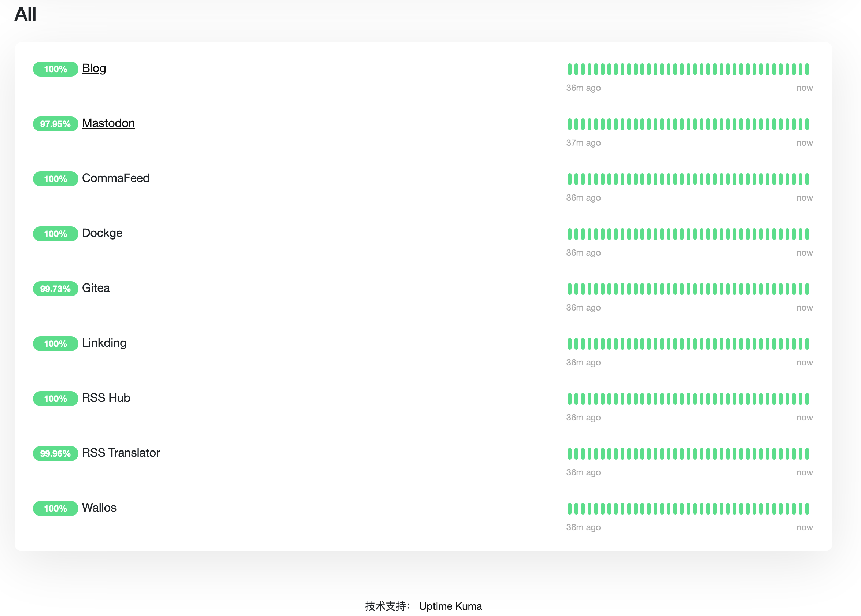Click the 100% badge beside Dockge
This screenshot has height=616, width=861.
55,234
